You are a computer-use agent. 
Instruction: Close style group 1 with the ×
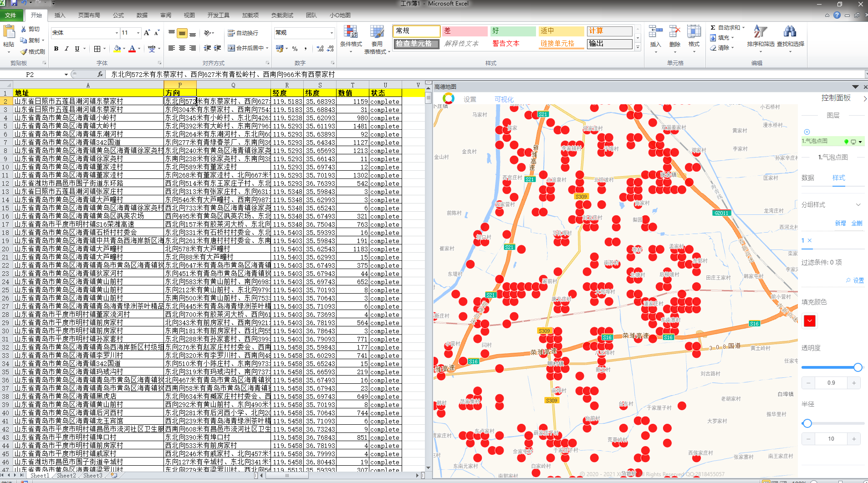coord(810,240)
